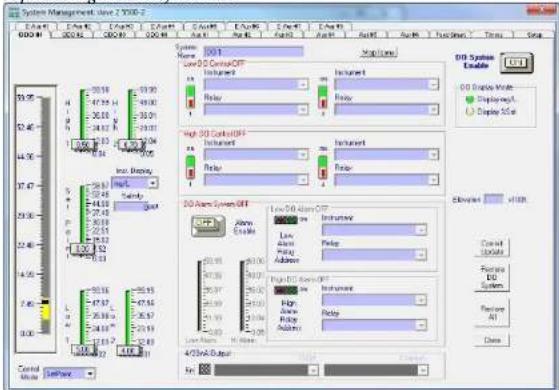The width and height of the screenshot is (559, 390).
Task: Click the underlined button beside System Name
Action: pos(379,53)
